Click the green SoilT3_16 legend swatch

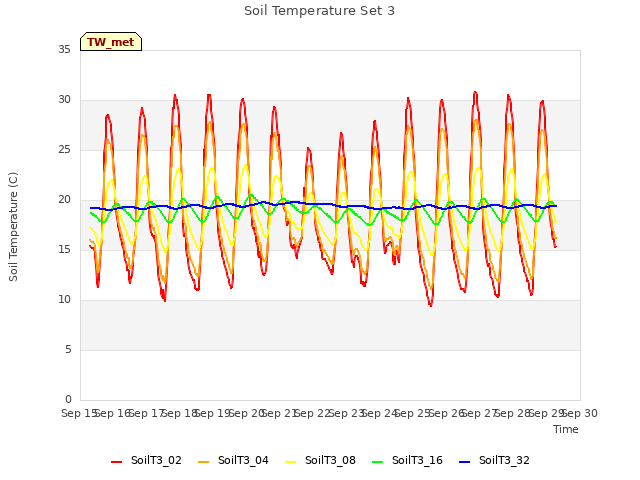pyautogui.click(x=378, y=462)
